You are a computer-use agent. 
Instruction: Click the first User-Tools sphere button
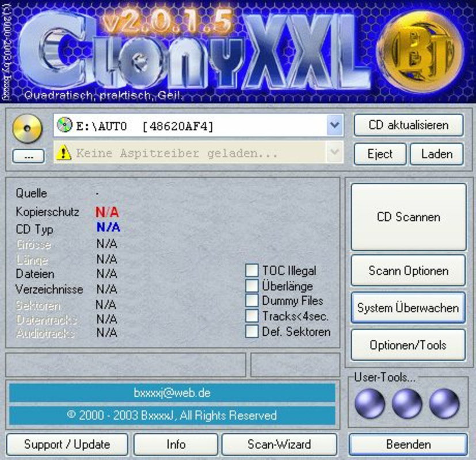pos(370,404)
